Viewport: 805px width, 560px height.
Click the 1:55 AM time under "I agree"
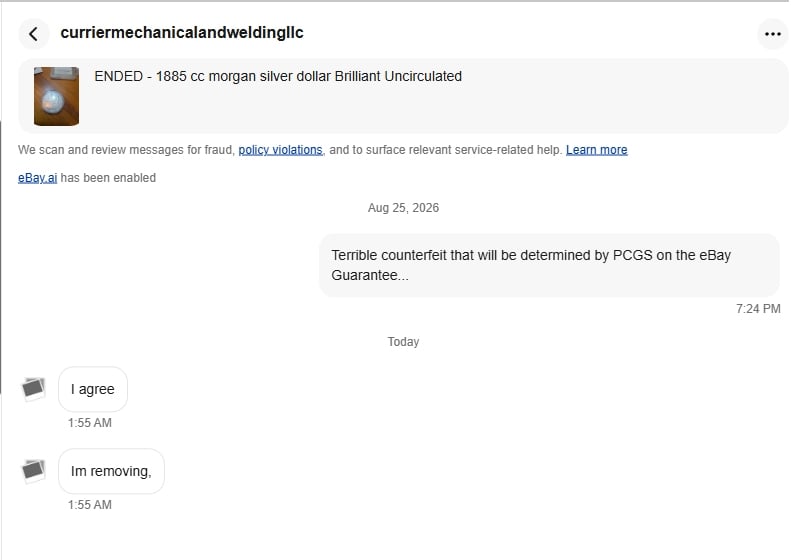[90, 423]
